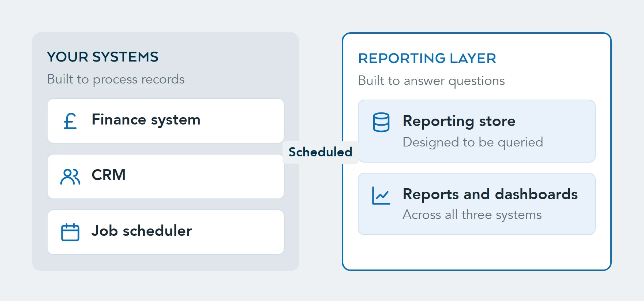Click the calendar icon for Job scheduler
The width and height of the screenshot is (644, 301).
(70, 232)
